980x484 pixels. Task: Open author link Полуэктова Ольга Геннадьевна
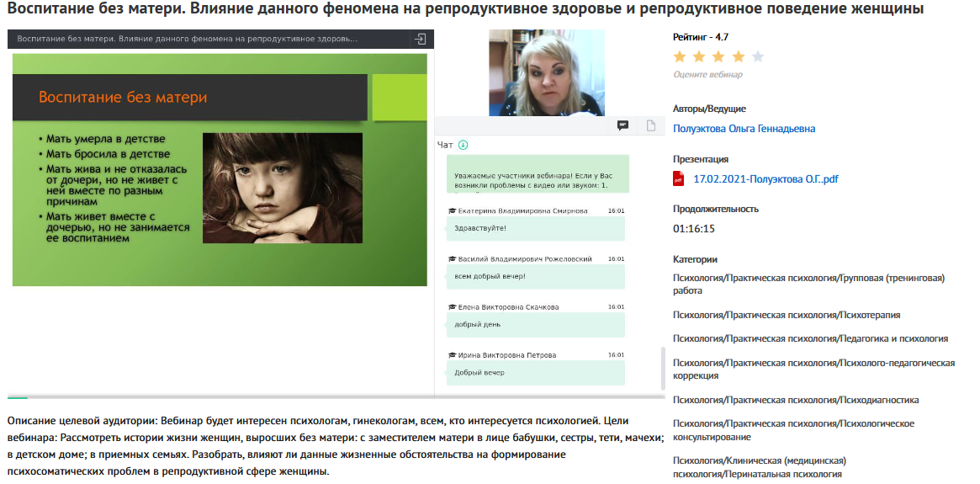pyautogui.click(x=744, y=129)
